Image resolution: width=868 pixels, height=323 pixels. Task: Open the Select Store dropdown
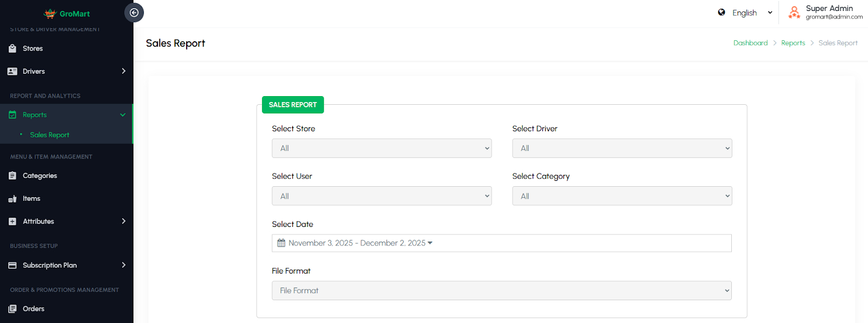(x=381, y=148)
